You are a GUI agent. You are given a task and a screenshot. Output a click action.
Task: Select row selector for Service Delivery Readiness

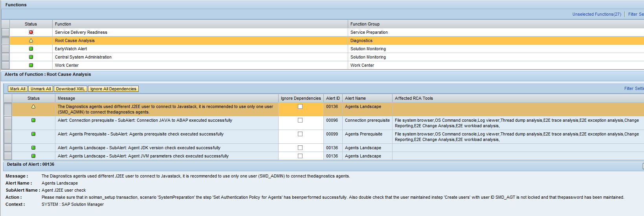(x=6, y=32)
